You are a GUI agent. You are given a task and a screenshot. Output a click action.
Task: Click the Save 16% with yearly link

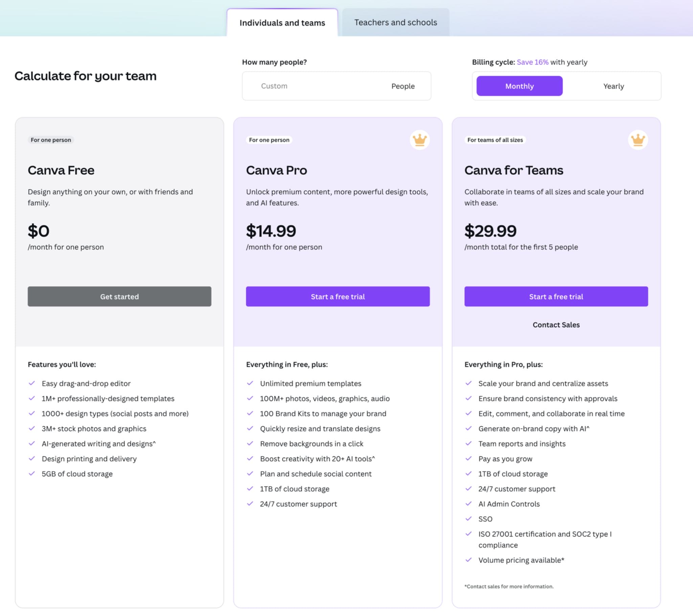click(x=532, y=62)
